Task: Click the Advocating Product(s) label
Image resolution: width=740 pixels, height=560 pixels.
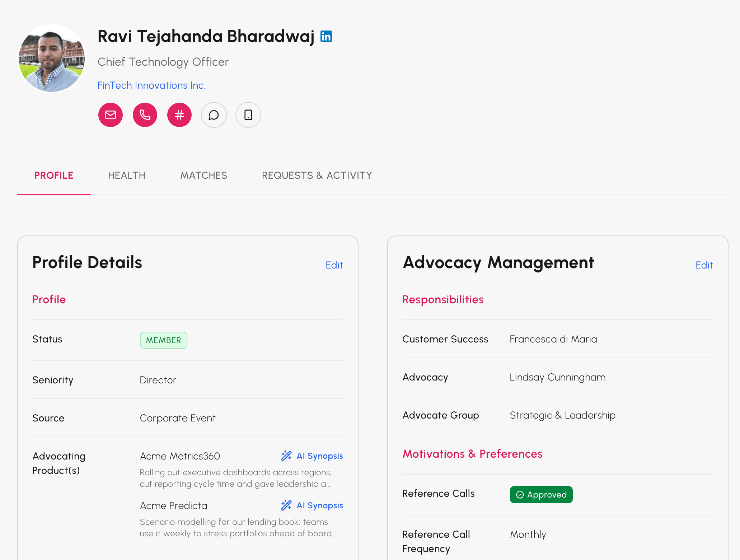Action: (x=59, y=463)
